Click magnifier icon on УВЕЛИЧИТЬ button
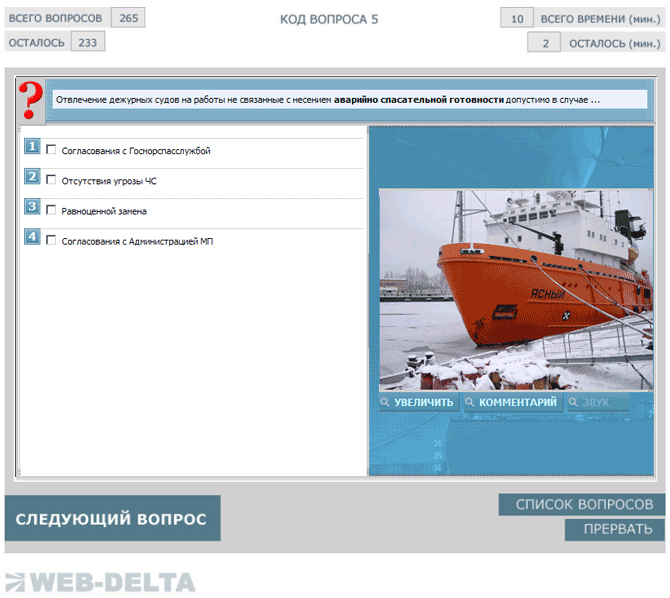 tap(385, 402)
